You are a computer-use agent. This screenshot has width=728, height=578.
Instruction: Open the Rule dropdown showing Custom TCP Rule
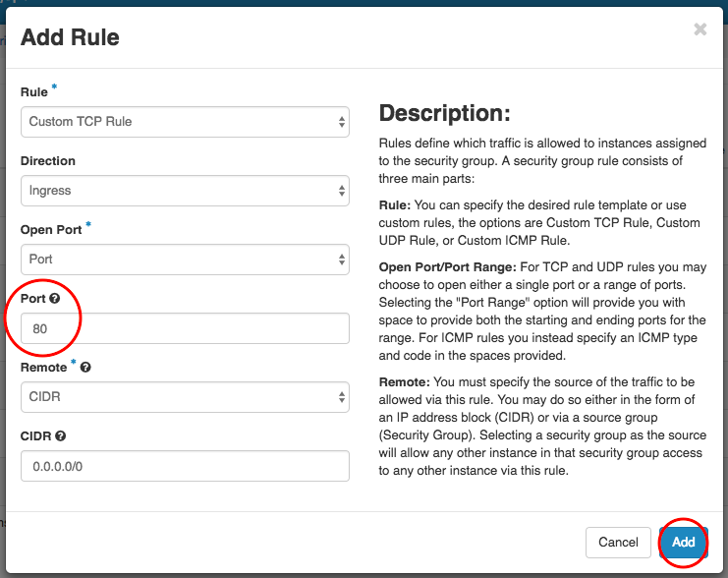[x=185, y=122]
